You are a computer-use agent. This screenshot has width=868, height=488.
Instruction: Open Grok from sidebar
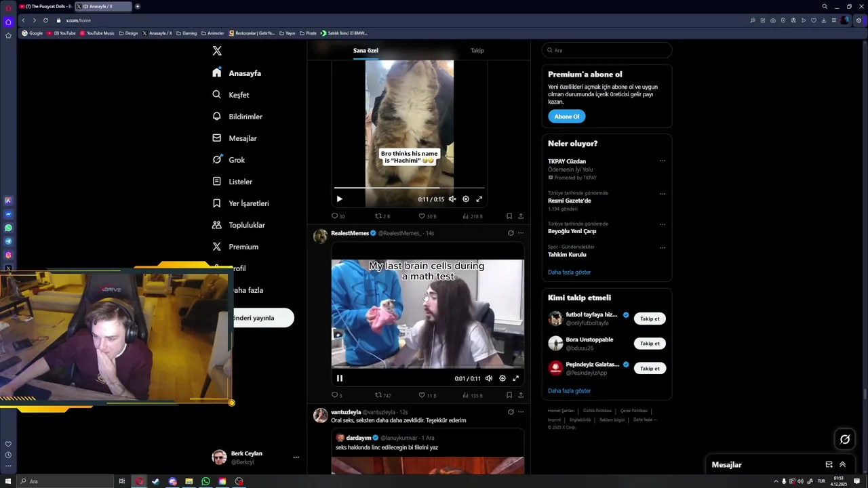tap(229, 160)
